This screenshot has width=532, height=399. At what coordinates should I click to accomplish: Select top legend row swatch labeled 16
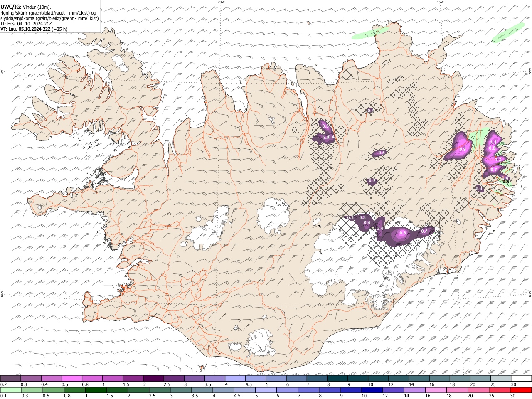click(x=439, y=378)
